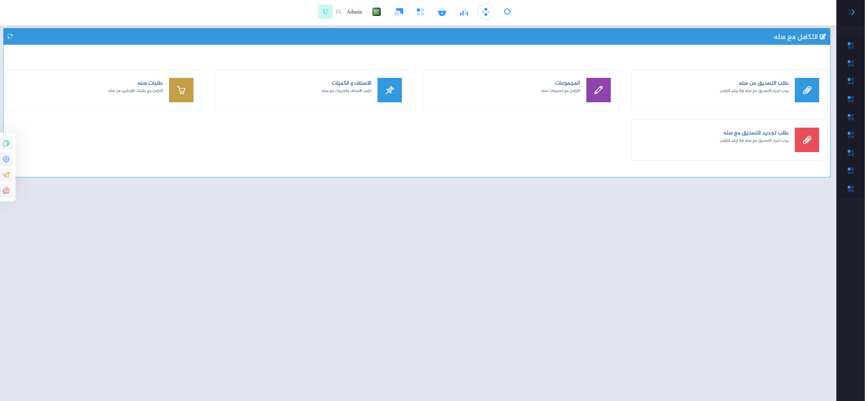868x401 pixels.
Task: Open the gear settings icon on left panel
Action: coord(6,159)
